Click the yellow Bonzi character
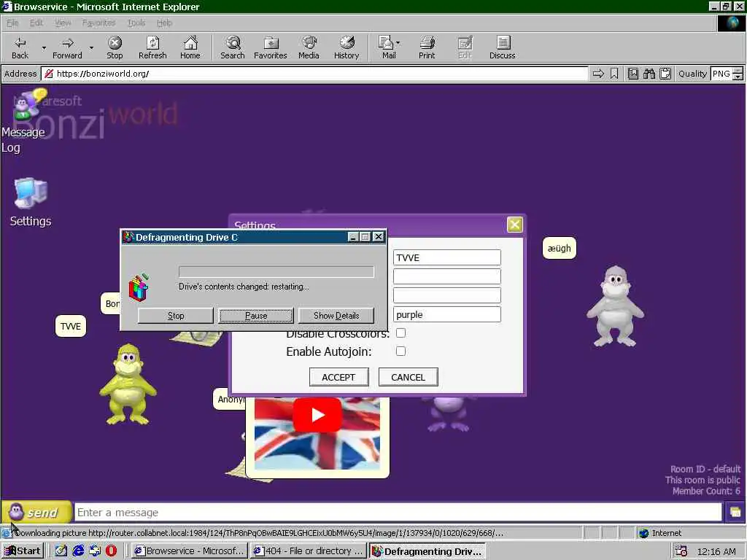Image resolution: width=747 pixels, height=560 pixels. [x=128, y=384]
